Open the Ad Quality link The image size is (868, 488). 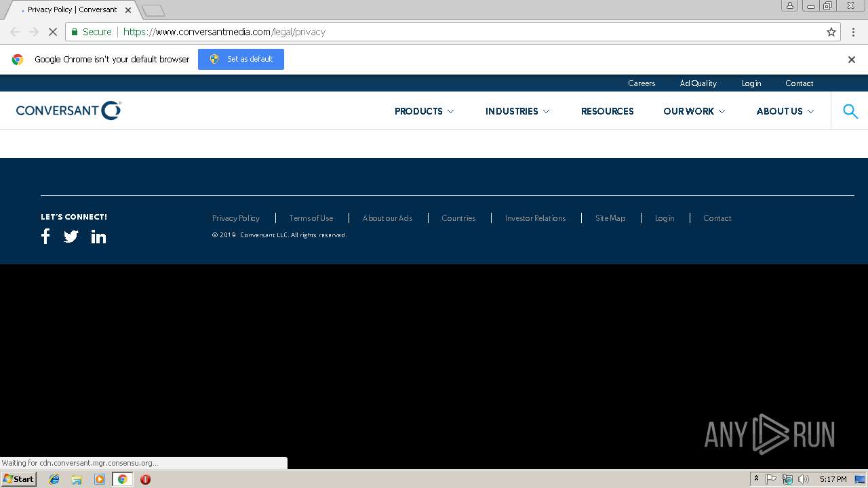[698, 83]
